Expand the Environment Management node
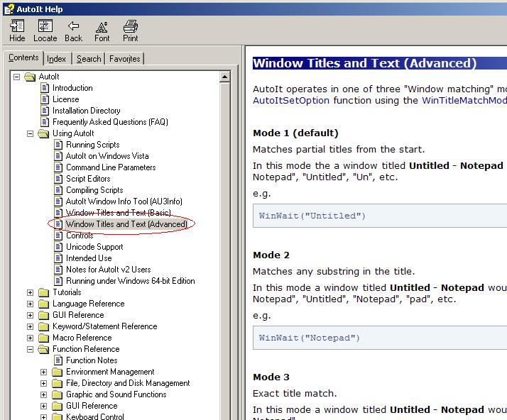 (x=43, y=372)
